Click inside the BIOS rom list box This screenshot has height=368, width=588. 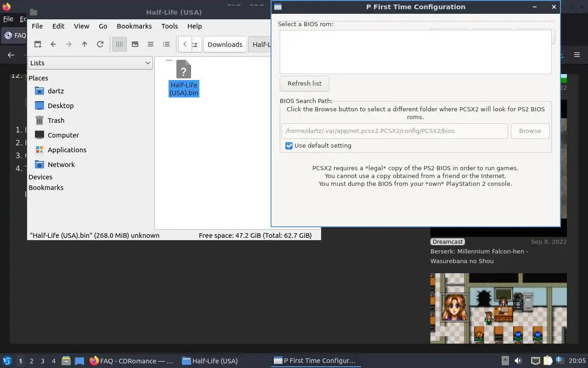(x=415, y=52)
